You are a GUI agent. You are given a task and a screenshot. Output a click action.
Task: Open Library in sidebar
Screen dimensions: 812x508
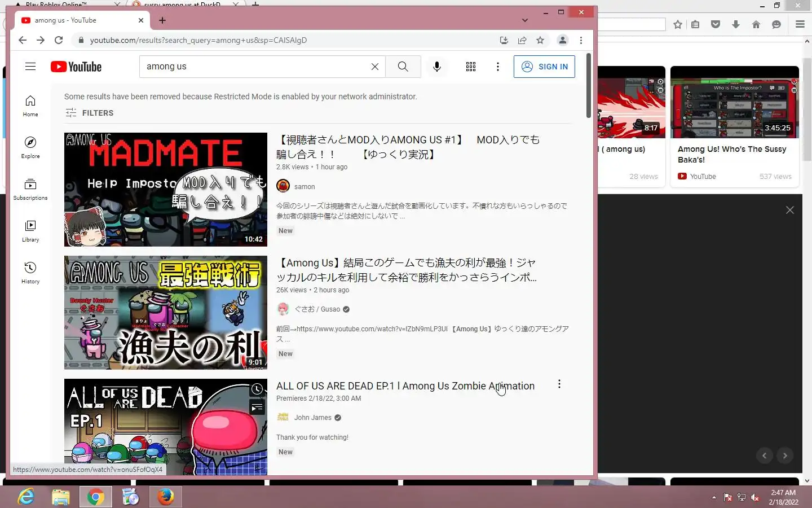point(30,231)
